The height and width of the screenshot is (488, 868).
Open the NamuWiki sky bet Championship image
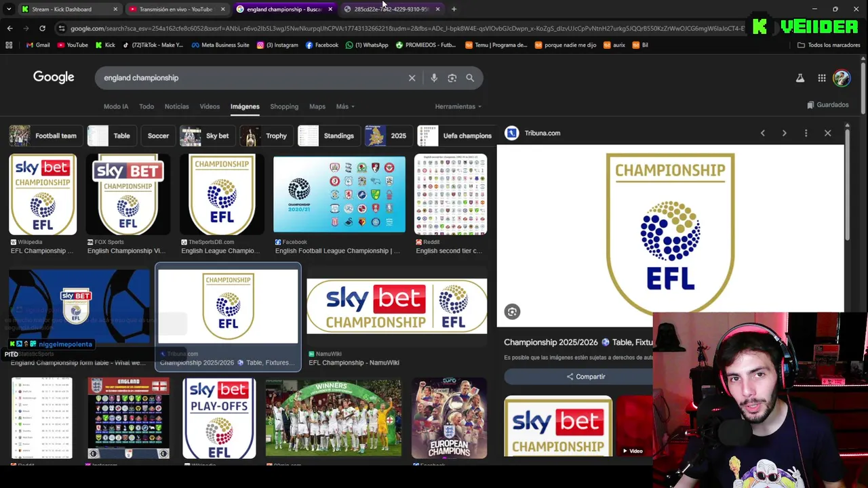[397, 306]
